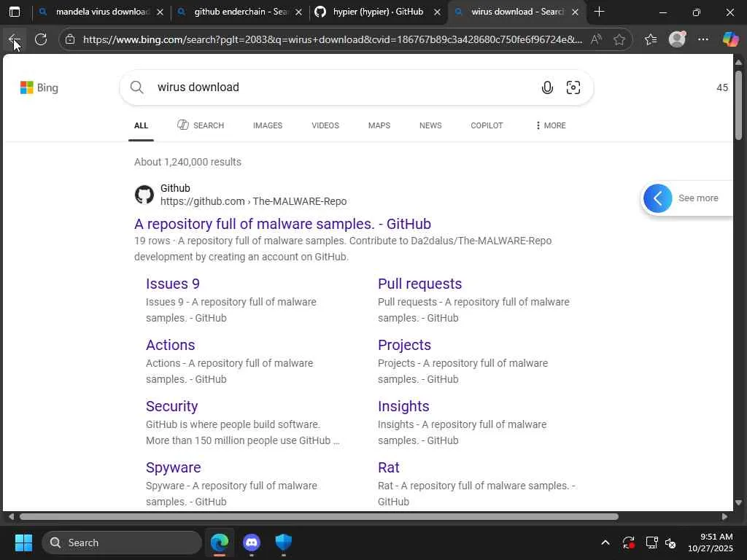Viewport: 747px width, 560px height.
Task: Open a new tab with the plus button
Action: point(600,12)
